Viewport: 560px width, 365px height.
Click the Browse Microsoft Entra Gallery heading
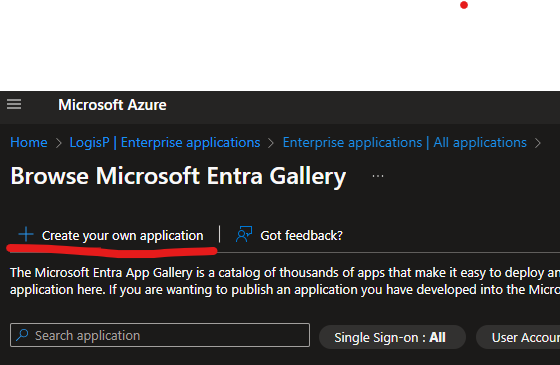point(178,176)
